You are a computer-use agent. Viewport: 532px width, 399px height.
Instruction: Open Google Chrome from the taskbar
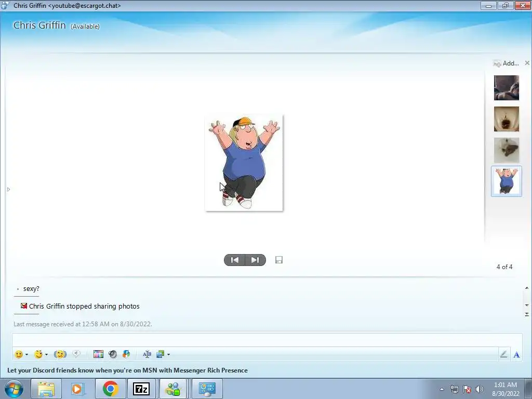(110, 389)
